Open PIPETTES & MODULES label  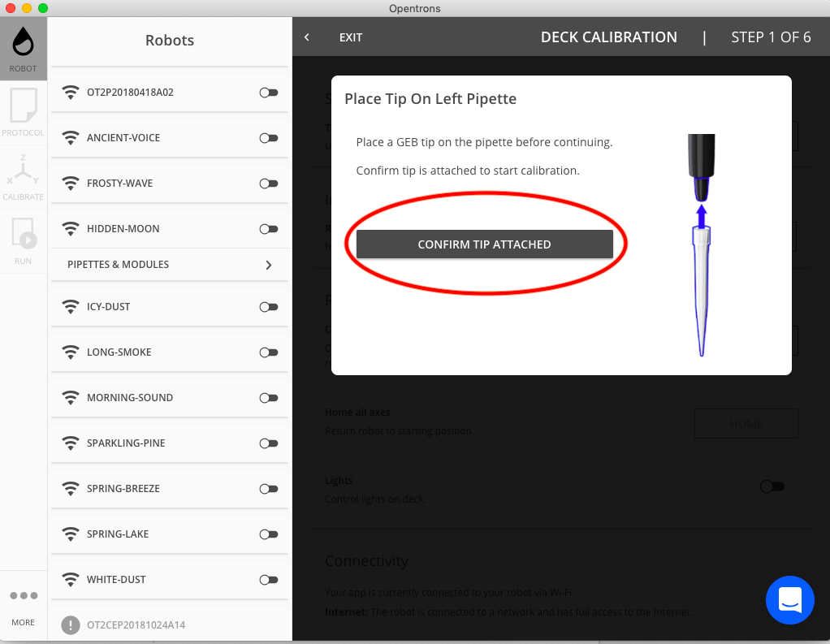[x=118, y=264]
